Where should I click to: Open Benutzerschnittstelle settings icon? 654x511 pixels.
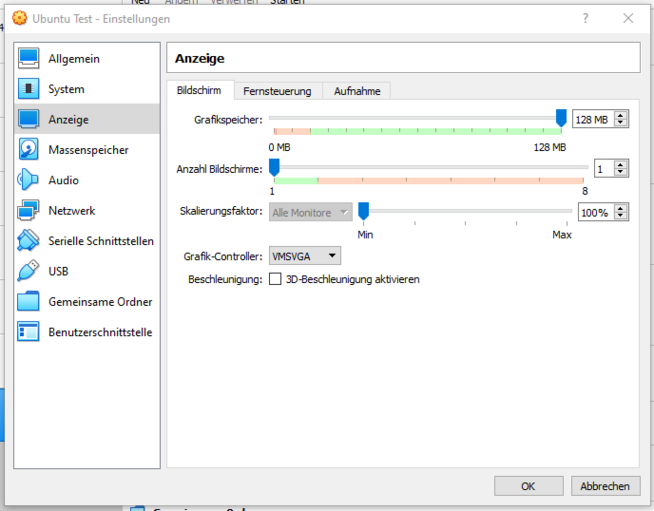pos(28,332)
